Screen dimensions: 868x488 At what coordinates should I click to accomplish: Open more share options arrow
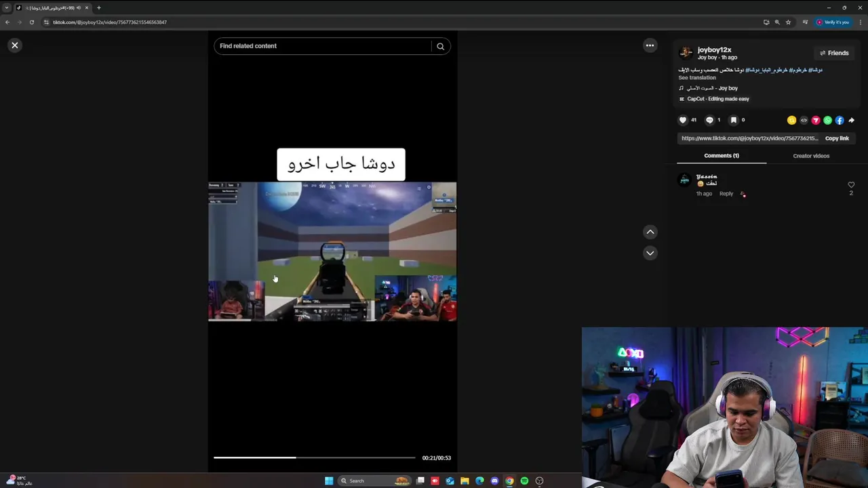(x=852, y=120)
